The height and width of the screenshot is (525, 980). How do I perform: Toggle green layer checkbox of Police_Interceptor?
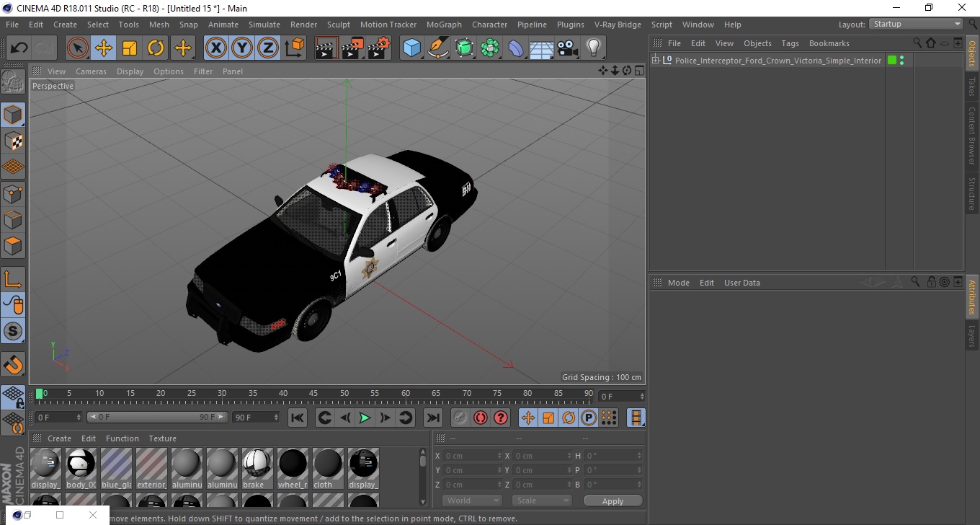(892, 61)
